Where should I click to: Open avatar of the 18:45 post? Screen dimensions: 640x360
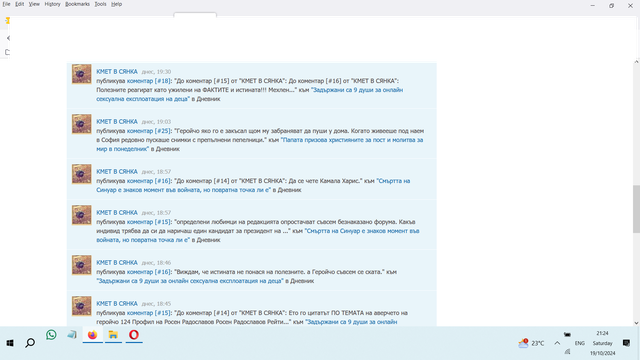pyautogui.click(x=82, y=306)
